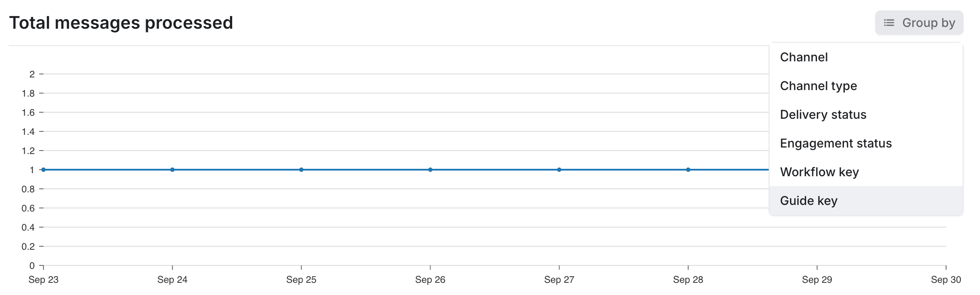Group messages by Delivery status
Image resolution: width=980 pixels, height=295 pixels.
(823, 114)
